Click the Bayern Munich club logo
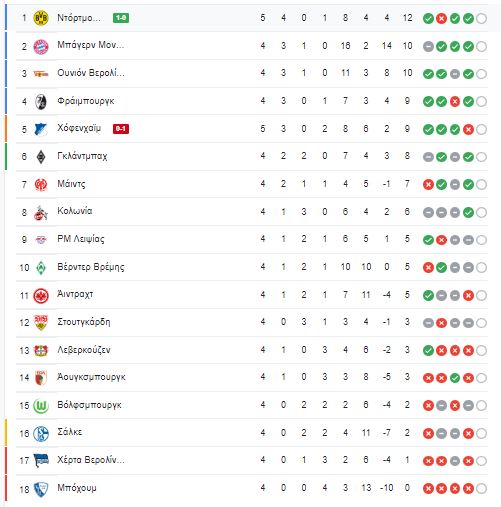 pyautogui.click(x=41, y=46)
